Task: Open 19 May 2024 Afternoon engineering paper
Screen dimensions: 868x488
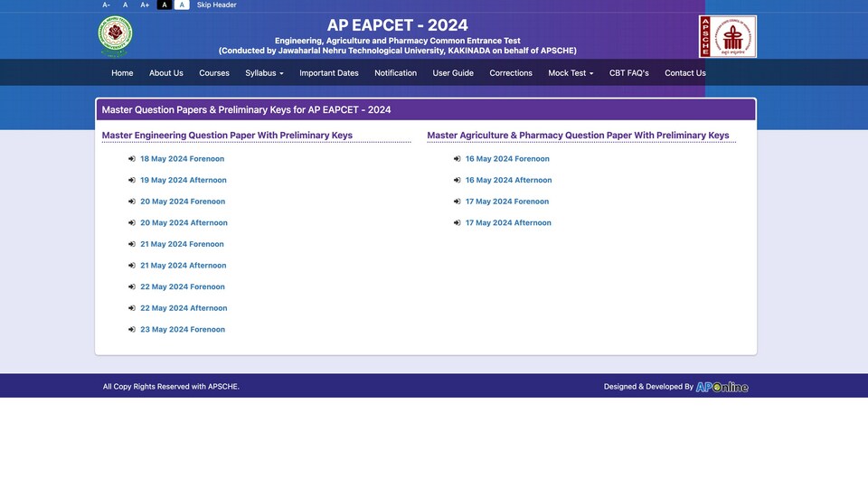Action: [184, 181]
